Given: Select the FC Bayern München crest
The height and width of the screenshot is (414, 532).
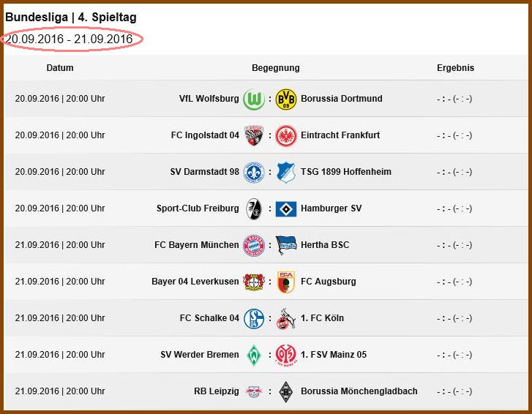Looking at the screenshot, I should click(254, 246).
